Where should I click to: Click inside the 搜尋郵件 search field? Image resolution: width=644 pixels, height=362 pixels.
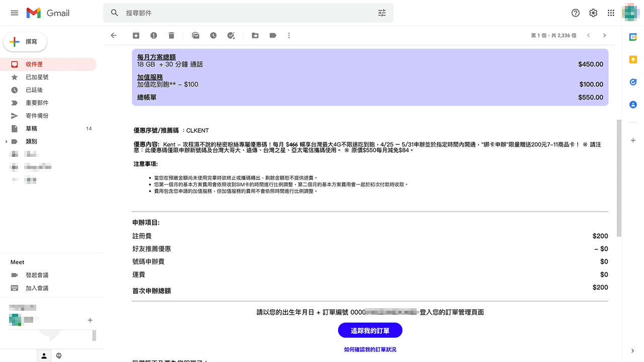click(x=226, y=13)
